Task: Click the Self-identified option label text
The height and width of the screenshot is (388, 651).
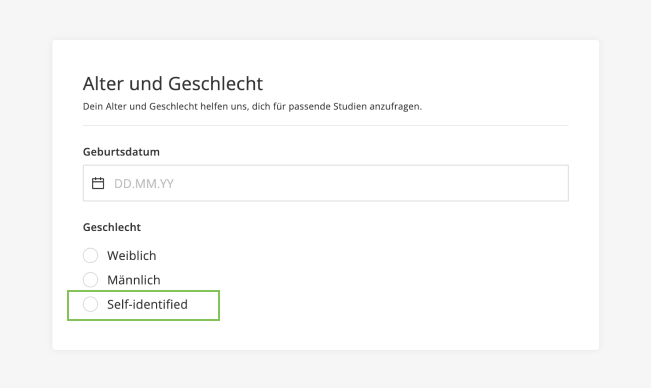Action: click(x=147, y=304)
